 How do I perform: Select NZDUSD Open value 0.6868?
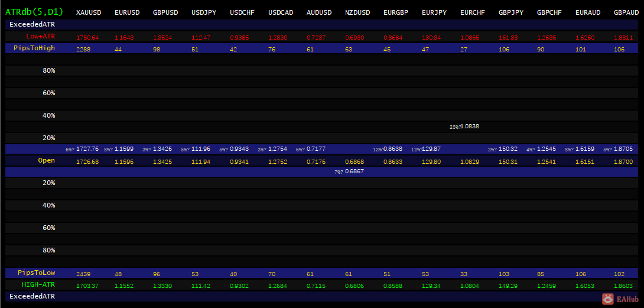point(354,162)
